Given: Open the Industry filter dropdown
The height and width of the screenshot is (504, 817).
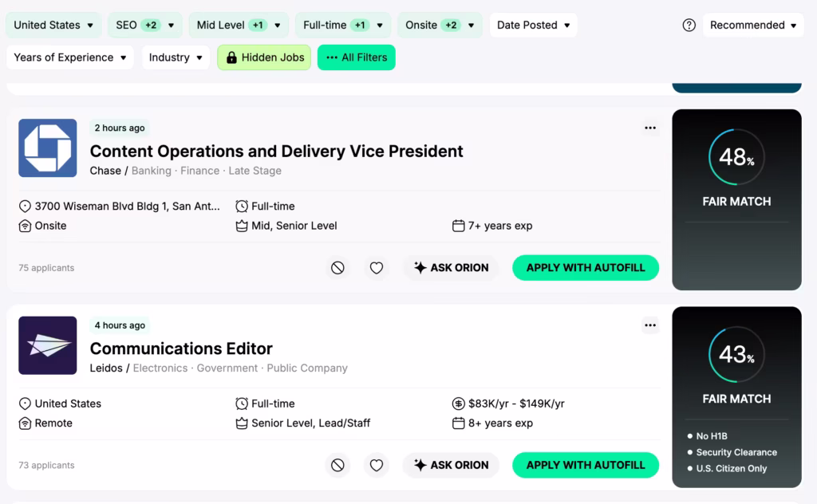Looking at the screenshot, I should point(176,57).
